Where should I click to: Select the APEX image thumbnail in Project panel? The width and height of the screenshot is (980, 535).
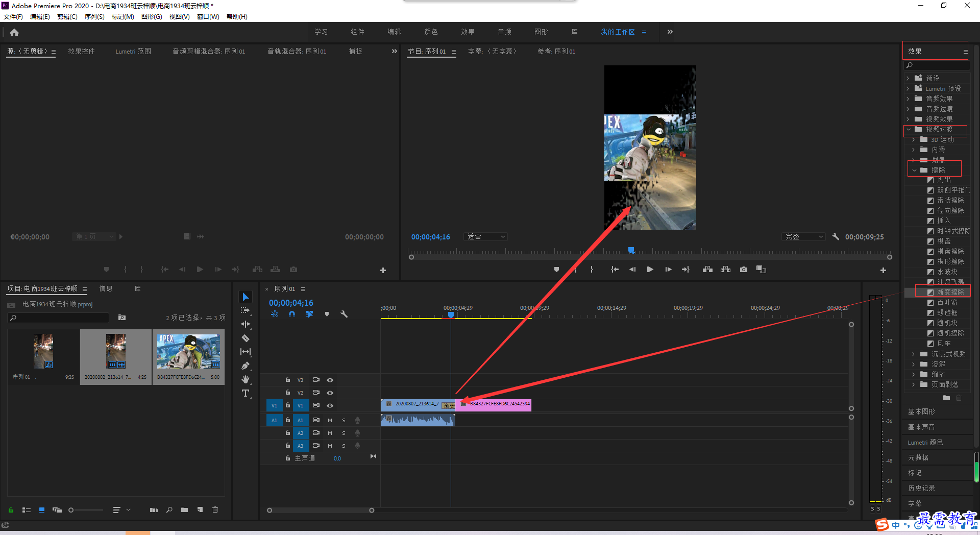pyautogui.click(x=188, y=351)
